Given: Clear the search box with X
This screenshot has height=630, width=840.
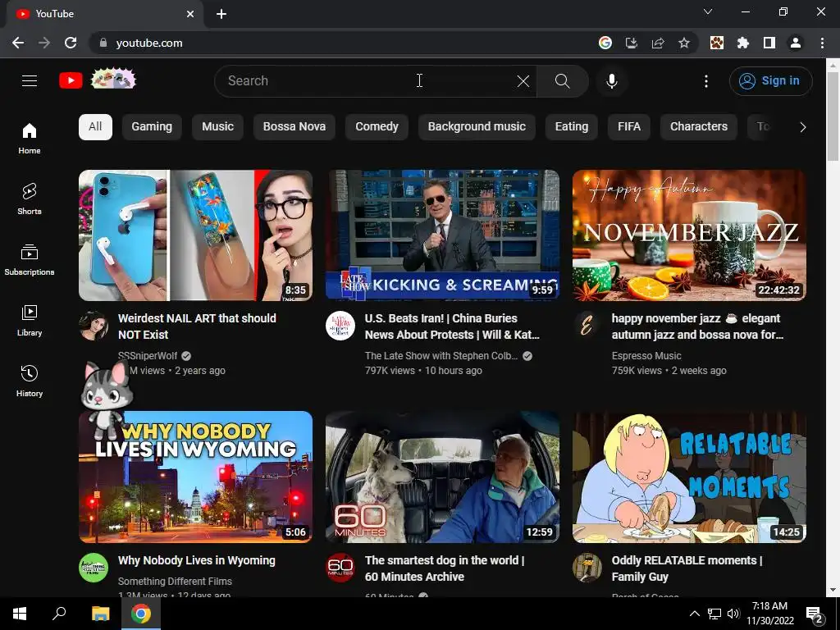Looking at the screenshot, I should [523, 81].
